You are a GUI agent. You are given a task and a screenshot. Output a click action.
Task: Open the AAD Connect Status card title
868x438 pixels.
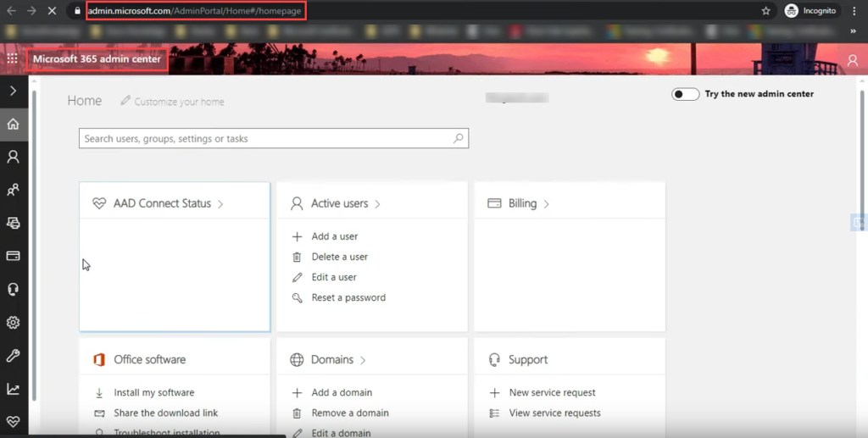[162, 203]
